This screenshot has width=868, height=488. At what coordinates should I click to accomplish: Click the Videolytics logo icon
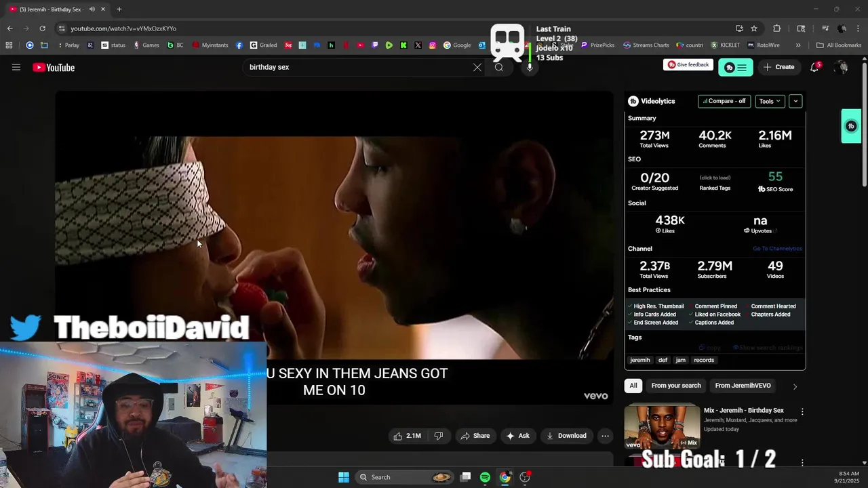pos(633,101)
